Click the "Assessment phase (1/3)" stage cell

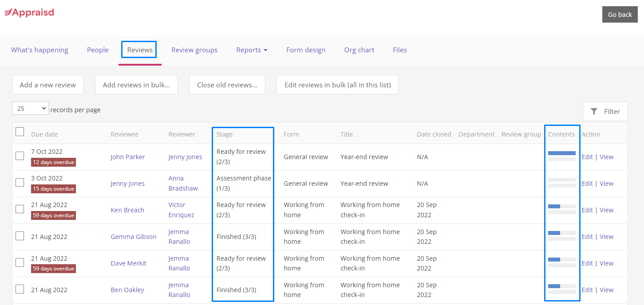pyautogui.click(x=244, y=183)
